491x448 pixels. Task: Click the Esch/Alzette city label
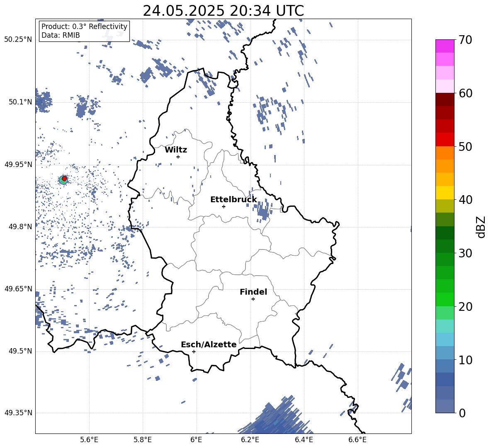[209, 345]
